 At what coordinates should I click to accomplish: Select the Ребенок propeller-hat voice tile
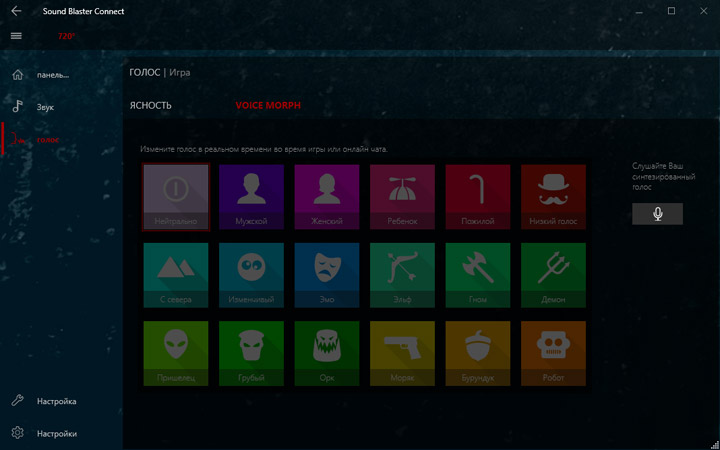pyautogui.click(x=402, y=197)
